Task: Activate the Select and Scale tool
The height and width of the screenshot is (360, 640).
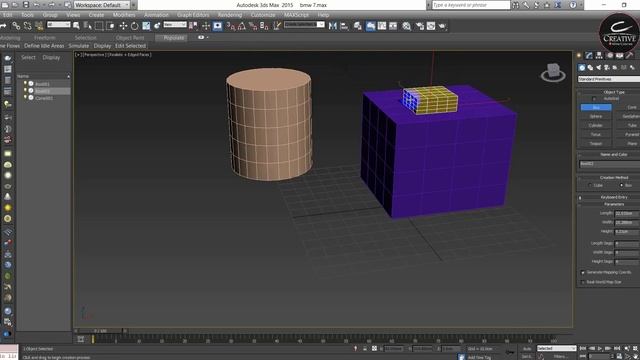Action: (x=146, y=26)
